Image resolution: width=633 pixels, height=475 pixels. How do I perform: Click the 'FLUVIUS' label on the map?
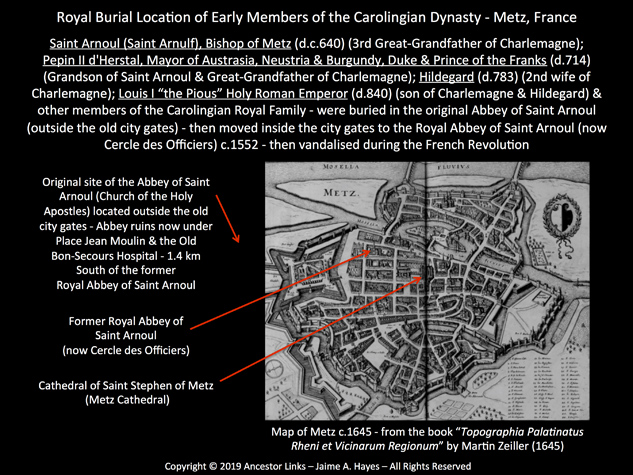454,166
